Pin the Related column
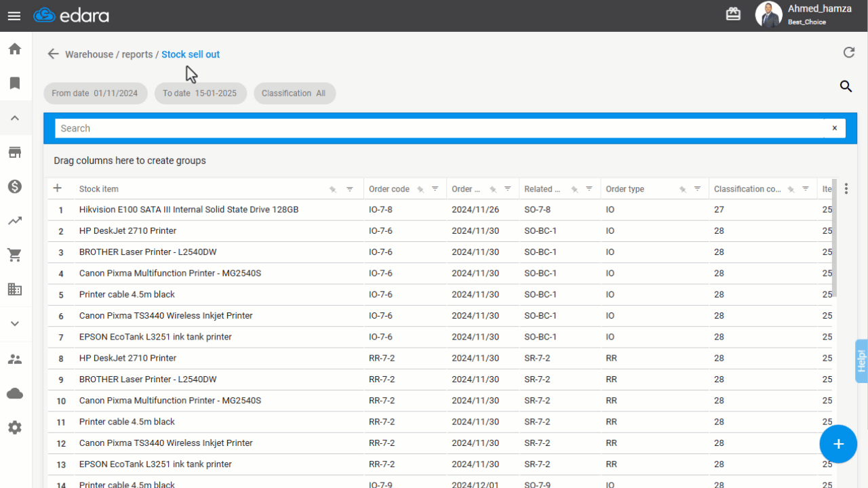868x488 pixels. tap(574, 189)
